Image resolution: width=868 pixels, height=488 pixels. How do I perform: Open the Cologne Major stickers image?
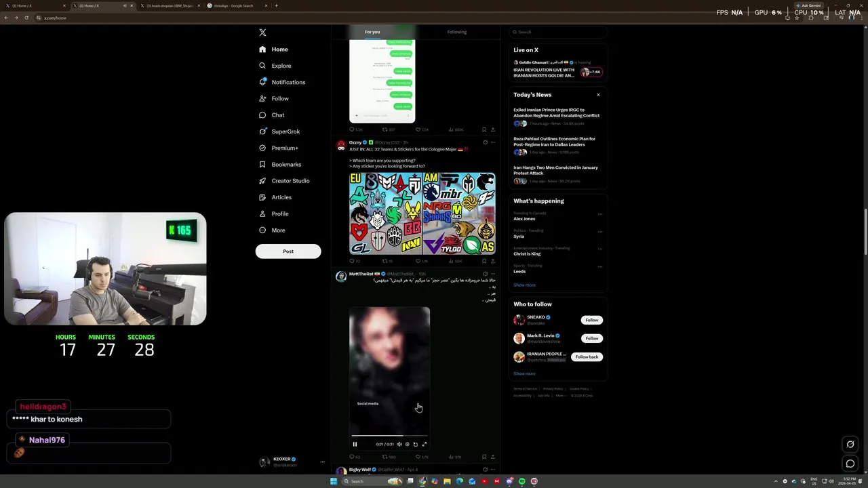click(x=422, y=213)
